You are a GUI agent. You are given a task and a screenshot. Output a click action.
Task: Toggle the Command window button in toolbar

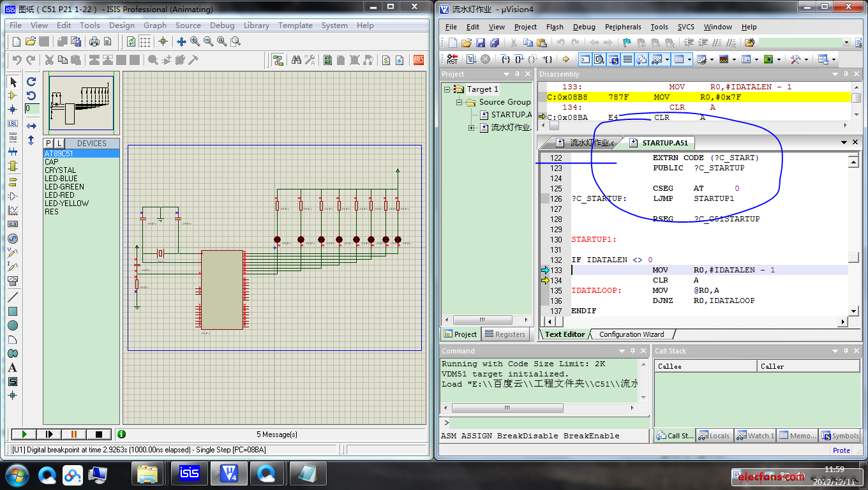click(585, 59)
